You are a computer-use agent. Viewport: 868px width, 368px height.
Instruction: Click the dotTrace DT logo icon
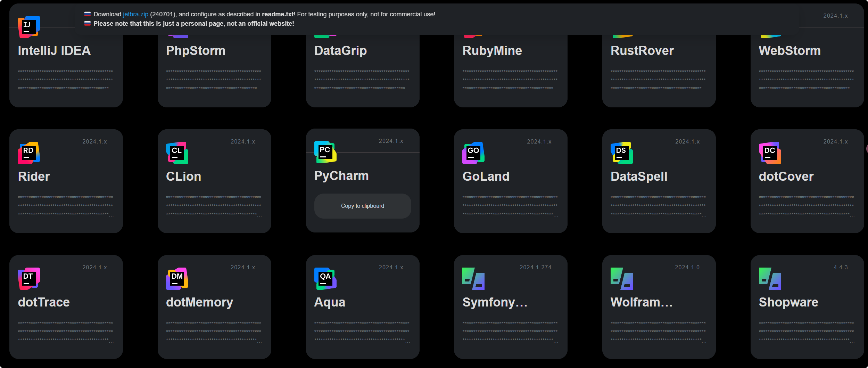coord(29,278)
